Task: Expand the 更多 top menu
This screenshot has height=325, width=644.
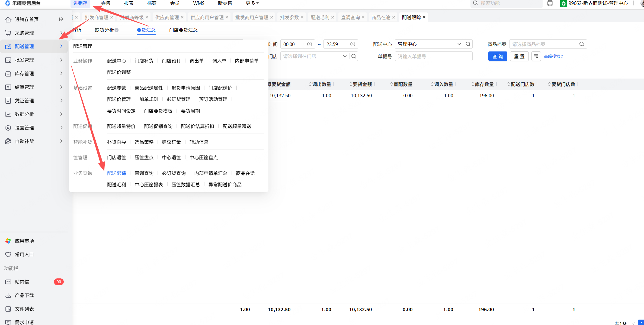Action: (252, 3)
